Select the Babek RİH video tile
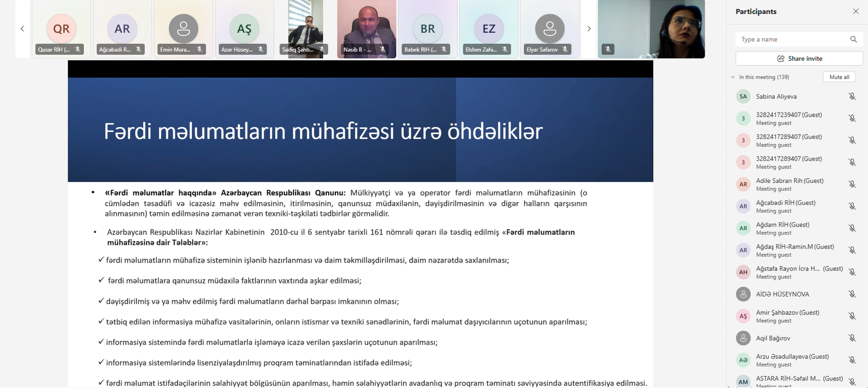Screen dimensions: 868x388 click(428, 29)
